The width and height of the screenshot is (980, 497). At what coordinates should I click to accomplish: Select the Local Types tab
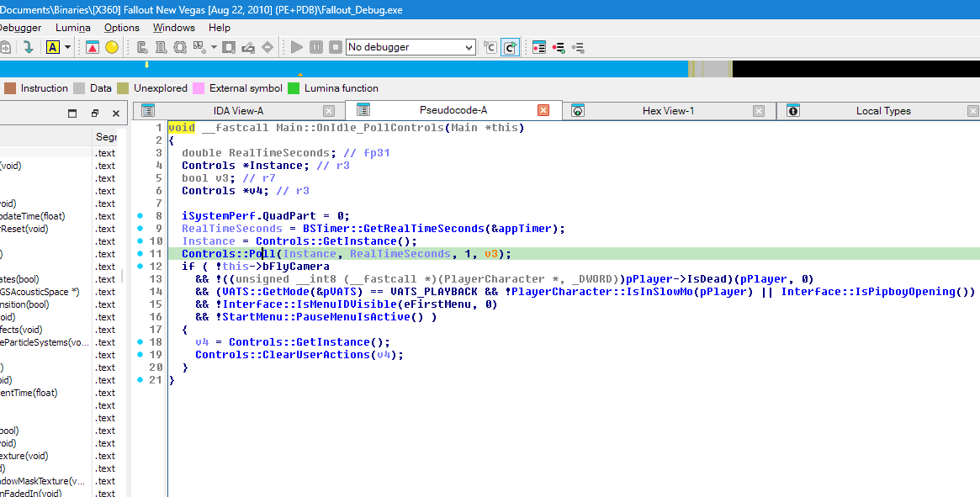882,111
